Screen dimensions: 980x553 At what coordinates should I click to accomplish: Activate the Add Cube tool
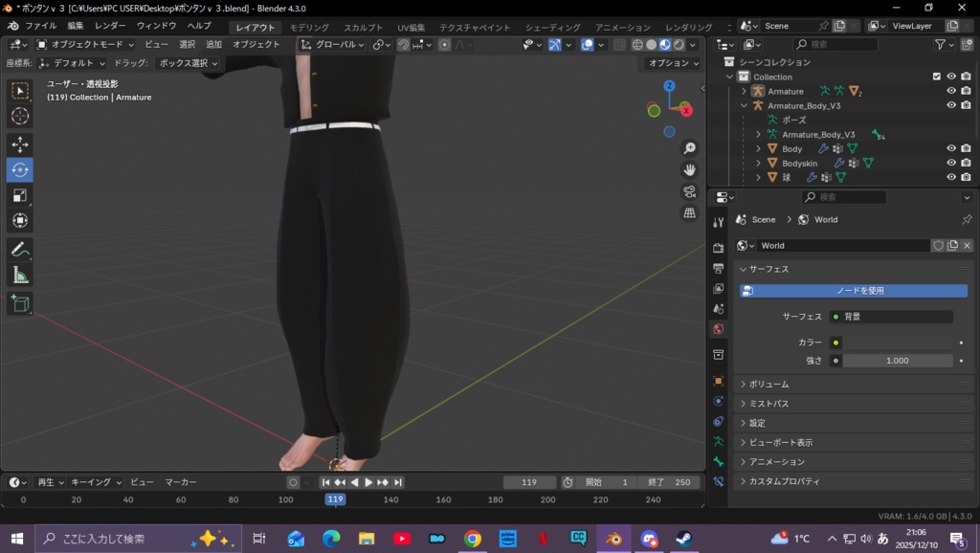pyautogui.click(x=19, y=303)
